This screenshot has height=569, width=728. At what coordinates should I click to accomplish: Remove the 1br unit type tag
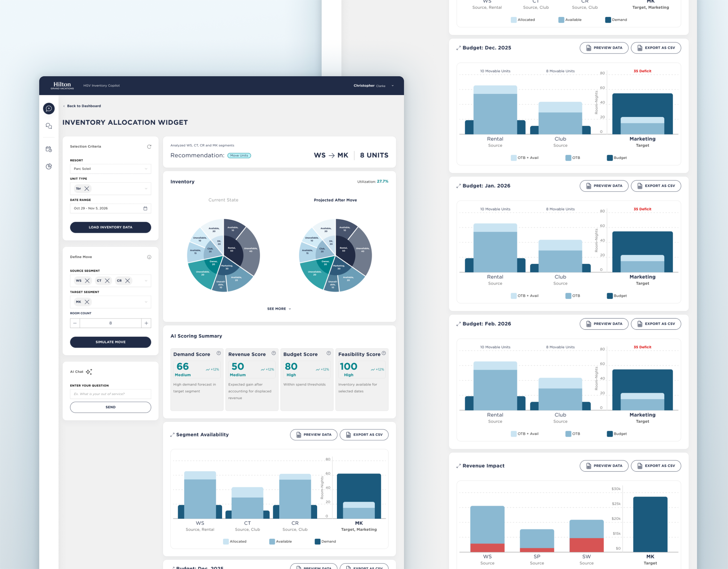tap(87, 189)
